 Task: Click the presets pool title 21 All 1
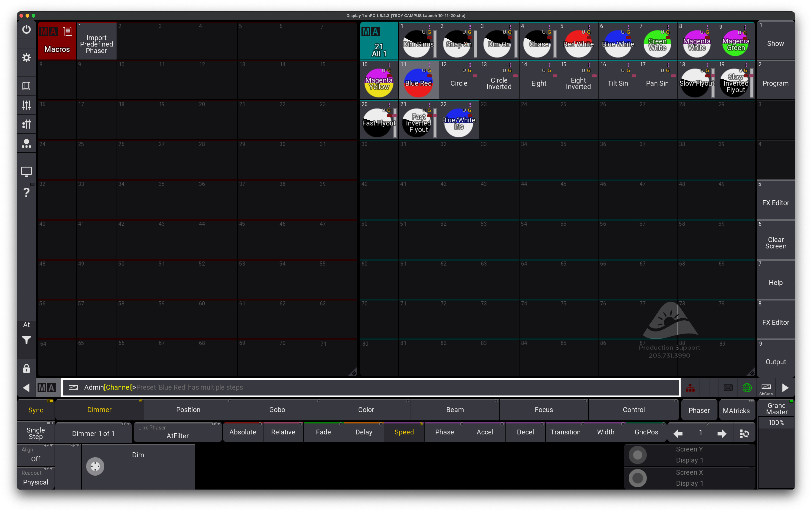(379, 41)
